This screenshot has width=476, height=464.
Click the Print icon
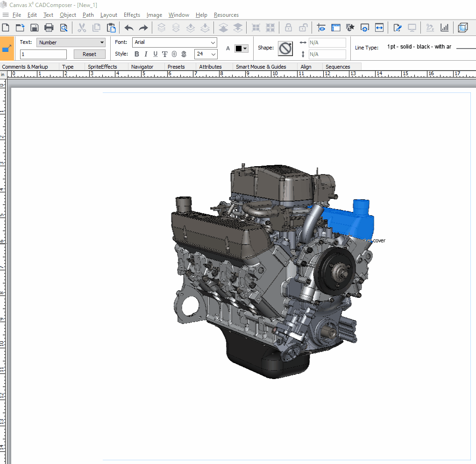(49, 28)
